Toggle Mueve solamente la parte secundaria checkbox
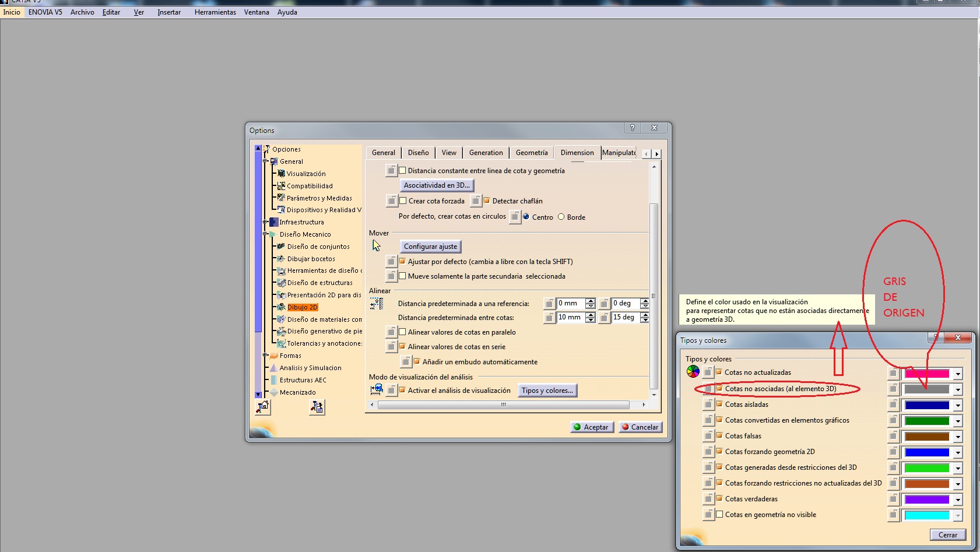Viewport: 980px width, 552px height. [x=402, y=276]
